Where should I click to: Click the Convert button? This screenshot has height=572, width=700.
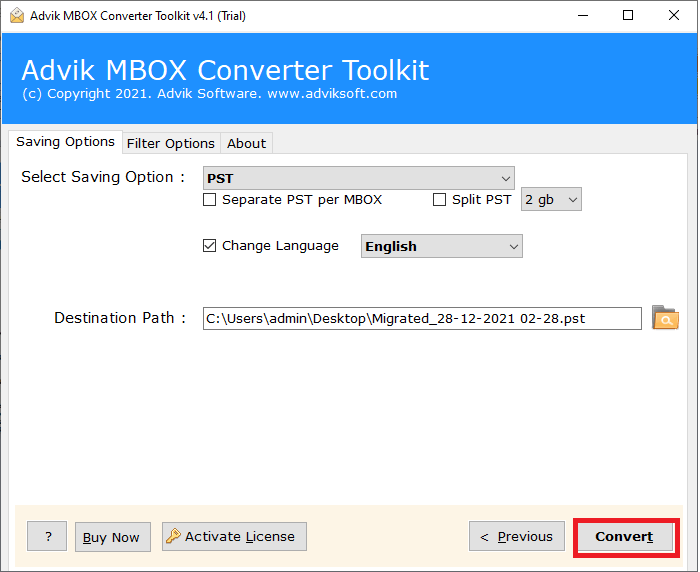click(625, 537)
